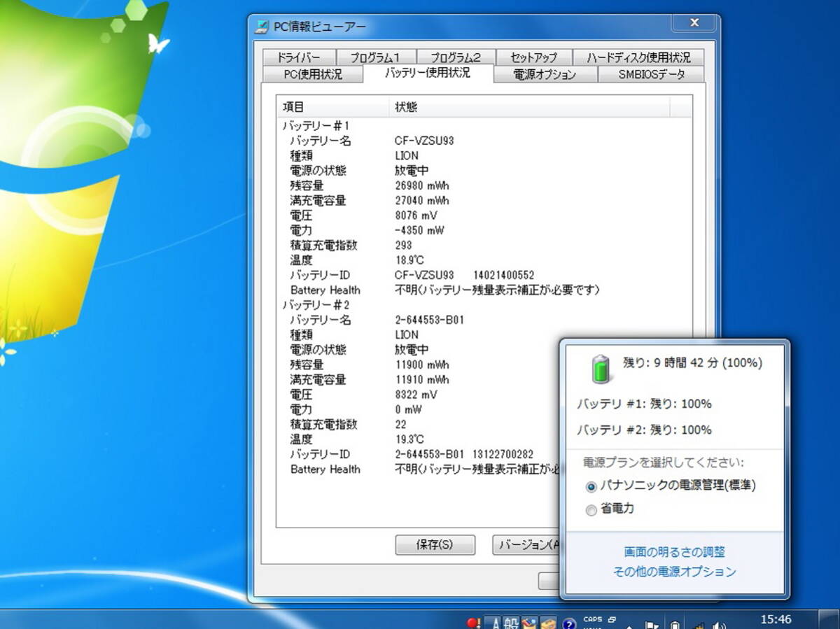The width and height of the screenshot is (840, 629).
Task: Open the セットアップ tab
Action: (x=533, y=57)
